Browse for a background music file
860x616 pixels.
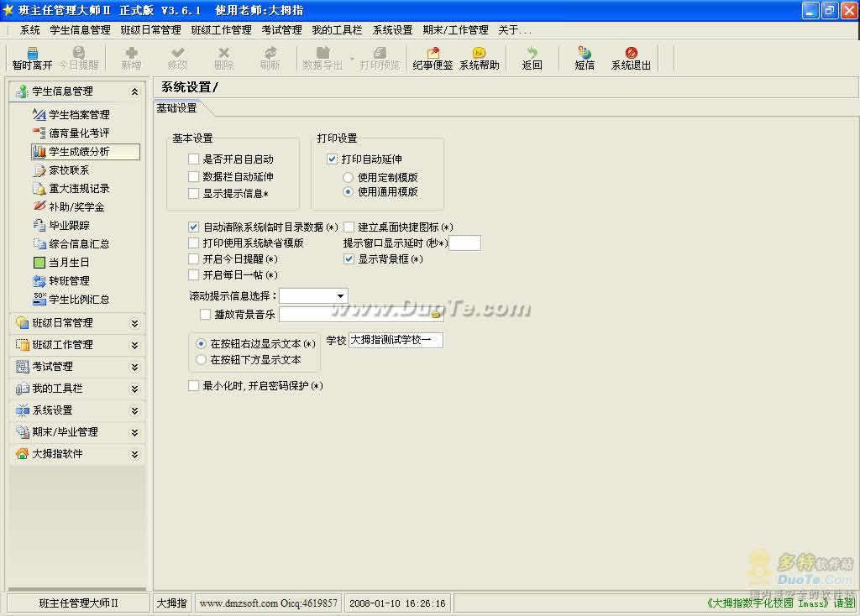click(x=436, y=315)
